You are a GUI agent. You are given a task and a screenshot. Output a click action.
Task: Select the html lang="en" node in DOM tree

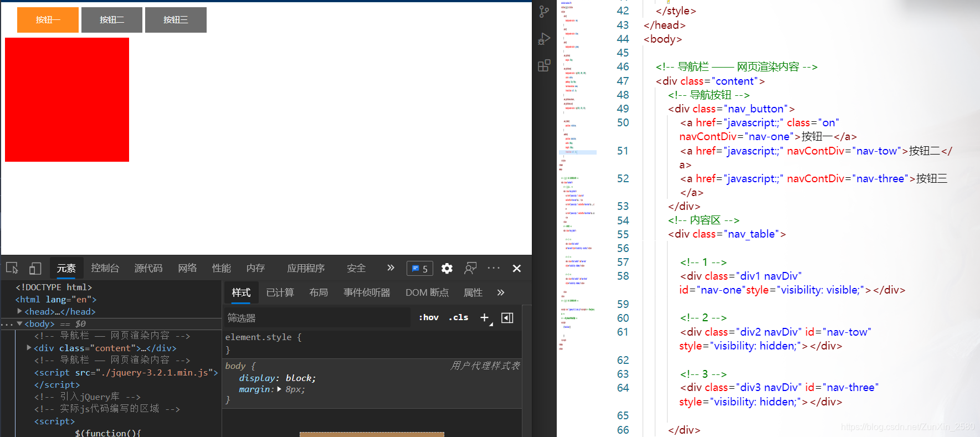click(x=56, y=299)
